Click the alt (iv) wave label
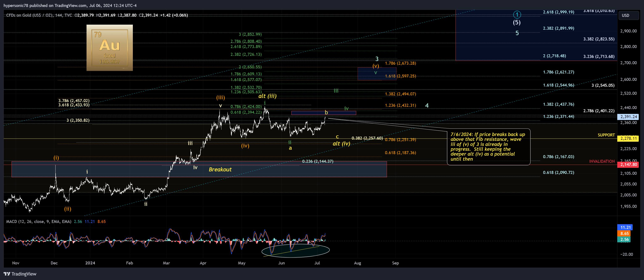This screenshot has width=644, height=280. click(341, 144)
